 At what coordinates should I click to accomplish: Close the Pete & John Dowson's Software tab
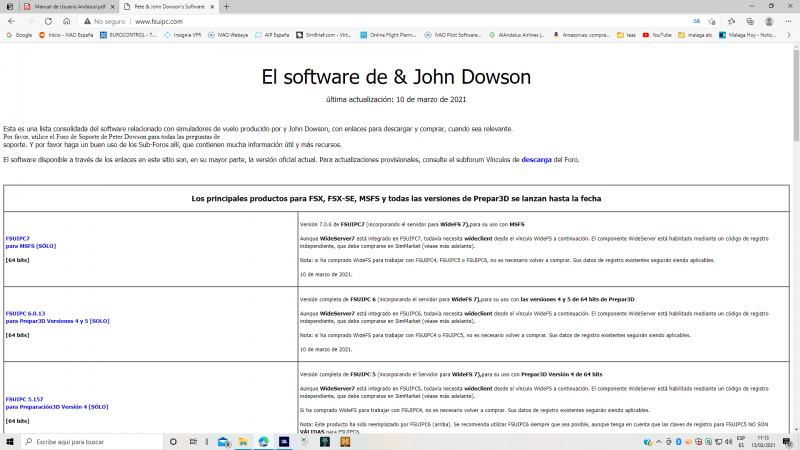click(x=212, y=7)
